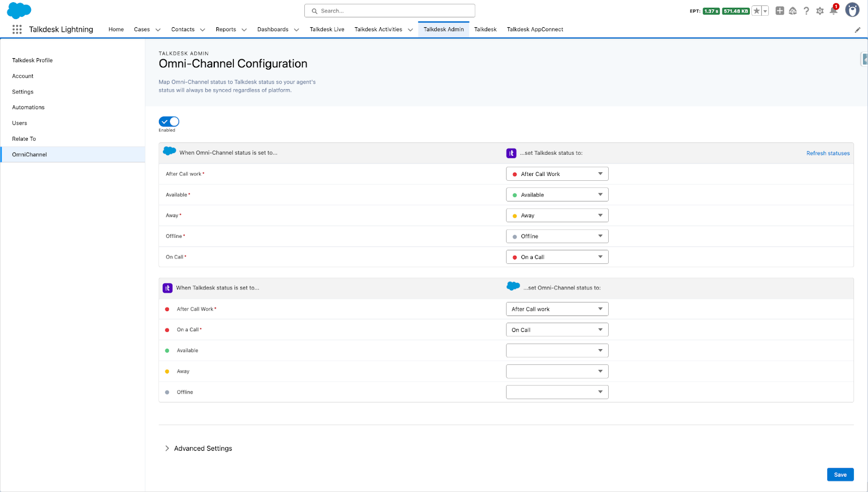Click the 'Omni-Channel Configuration' heading
Screen dimensions: 868x492
click(x=233, y=64)
